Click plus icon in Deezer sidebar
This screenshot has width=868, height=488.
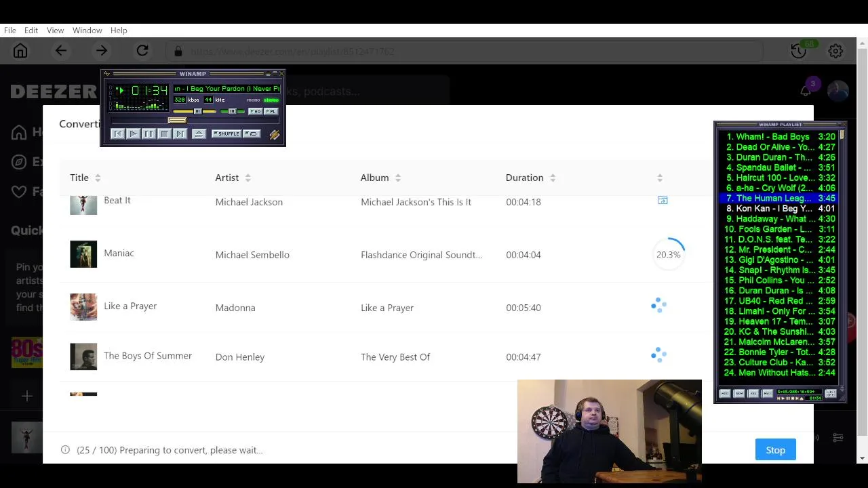27,396
